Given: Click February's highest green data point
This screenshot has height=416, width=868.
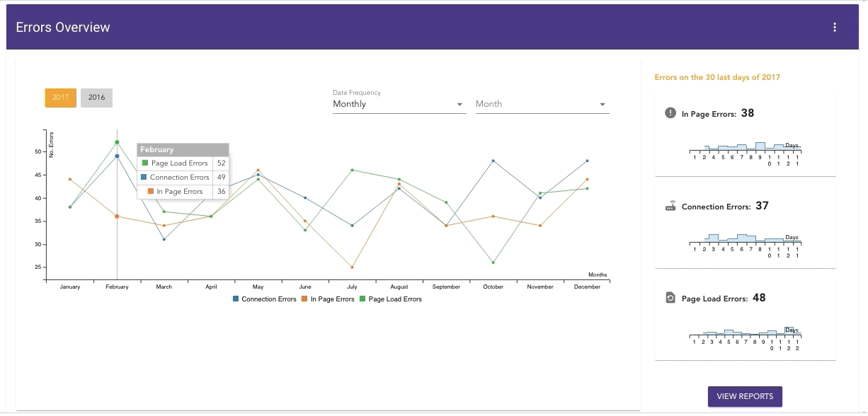Looking at the screenshot, I should tap(116, 141).
